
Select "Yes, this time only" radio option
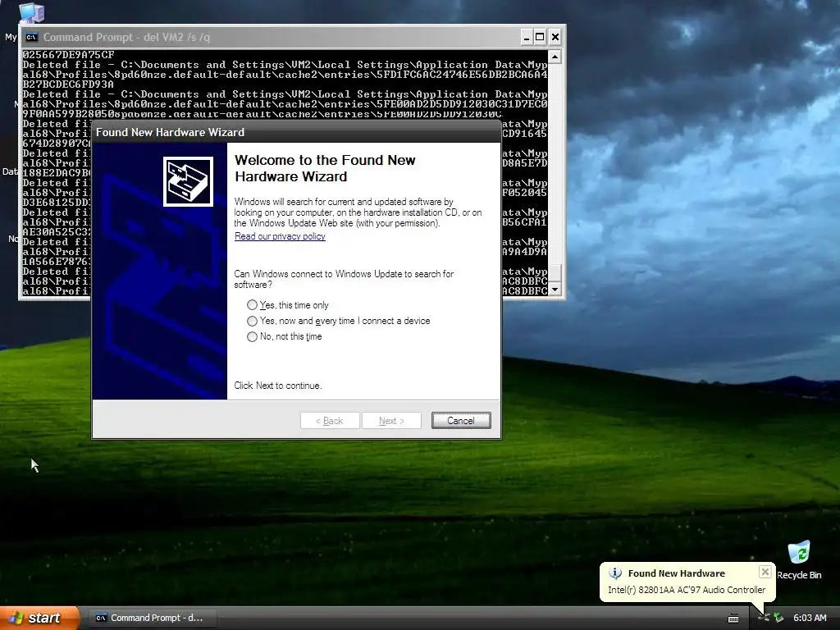[x=288, y=305]
